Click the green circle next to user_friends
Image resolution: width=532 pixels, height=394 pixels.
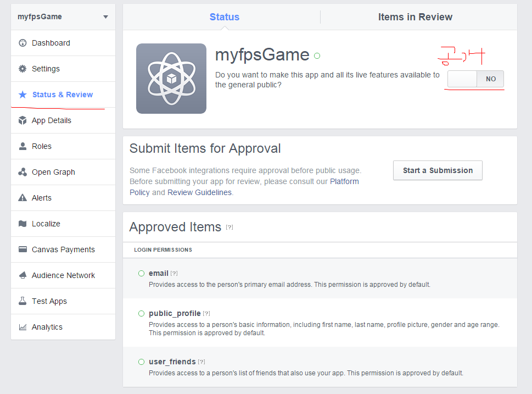click(142, 362)
